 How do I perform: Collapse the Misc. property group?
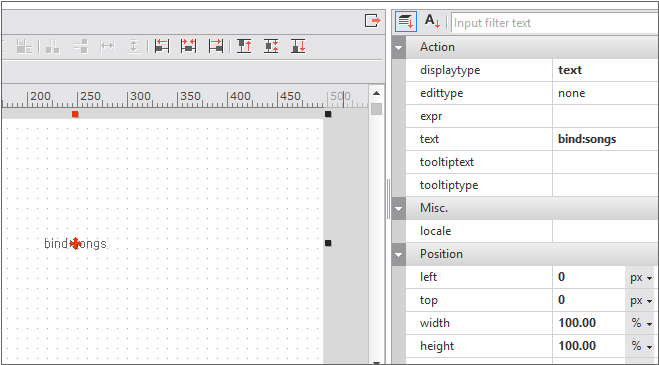(398, 208)
